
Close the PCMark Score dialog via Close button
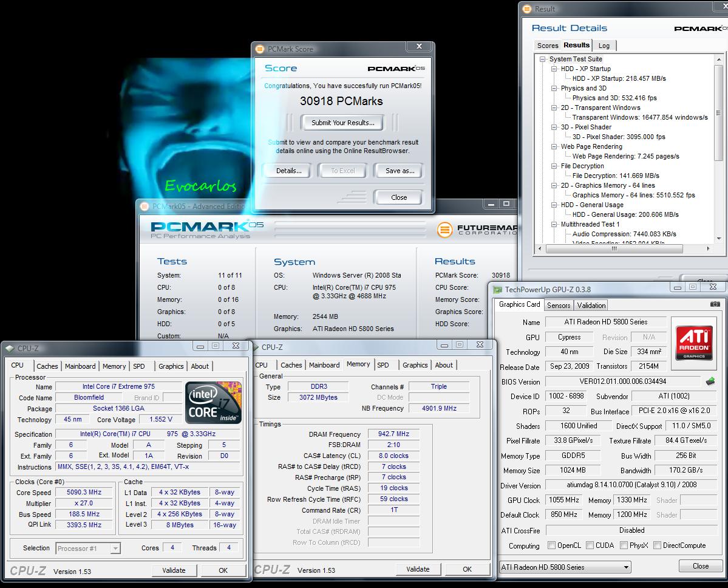pyautogui.click(x=399, y=197)
